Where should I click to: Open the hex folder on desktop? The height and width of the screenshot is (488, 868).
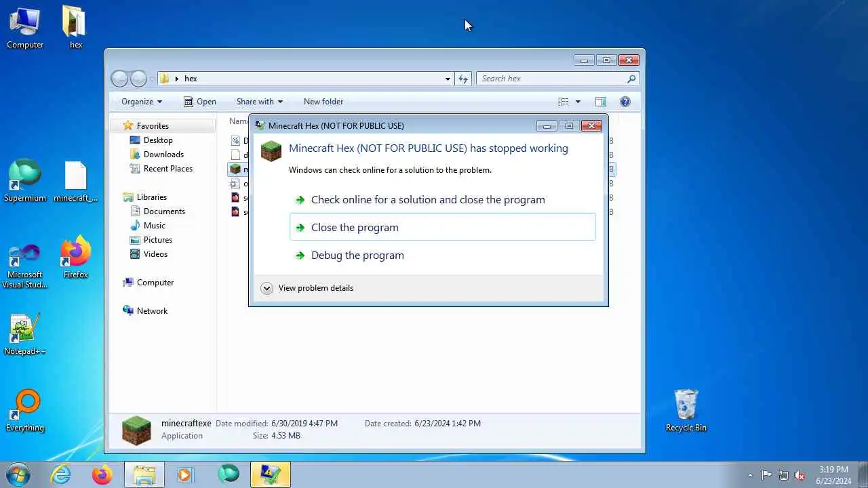point(75,28)
